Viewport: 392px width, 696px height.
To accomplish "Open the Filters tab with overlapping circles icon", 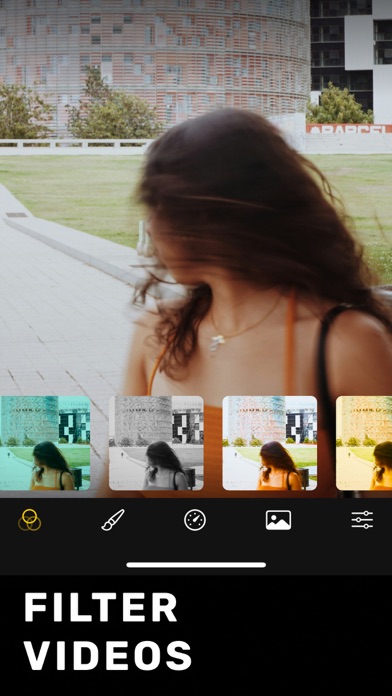I will click(29, 520).
